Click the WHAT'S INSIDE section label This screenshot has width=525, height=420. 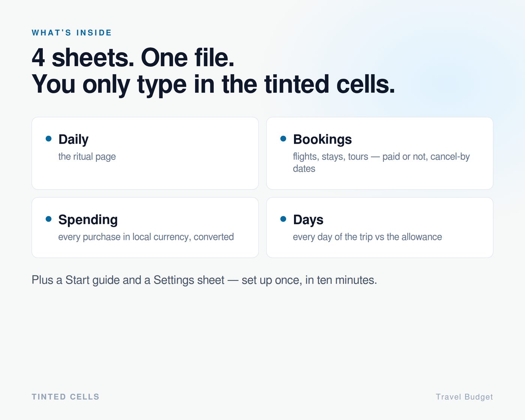[x=72, y=33]
